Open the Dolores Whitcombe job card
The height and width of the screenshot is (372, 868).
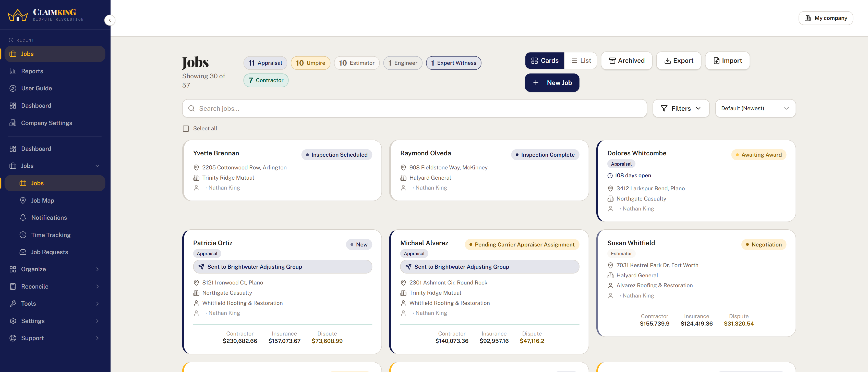coord(696,181)
